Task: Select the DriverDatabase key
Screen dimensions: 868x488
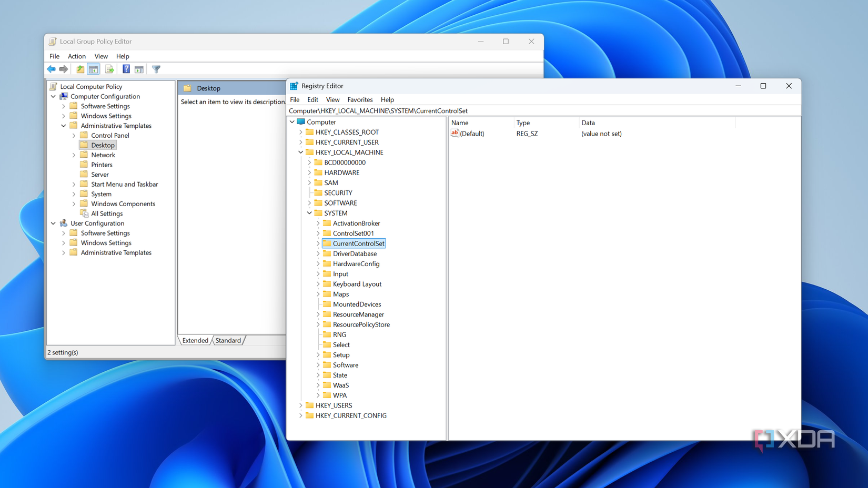Action: (x=355, y=253)
